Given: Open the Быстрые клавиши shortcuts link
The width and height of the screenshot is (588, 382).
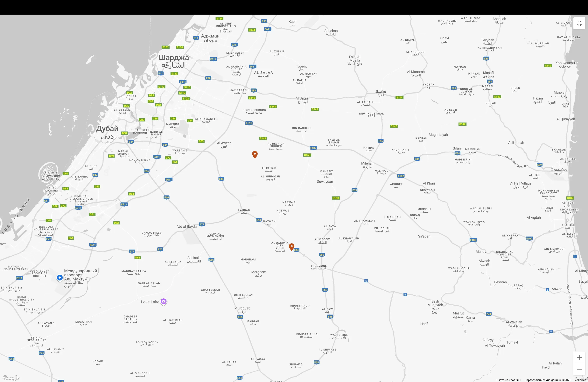Looking at the screenshot, I should [508, 380].
